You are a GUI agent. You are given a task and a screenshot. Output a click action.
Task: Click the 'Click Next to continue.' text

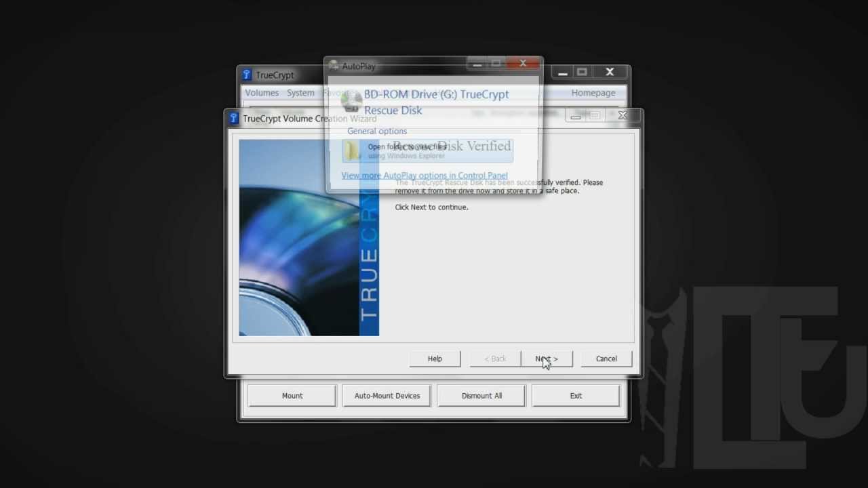click(431, 207)
